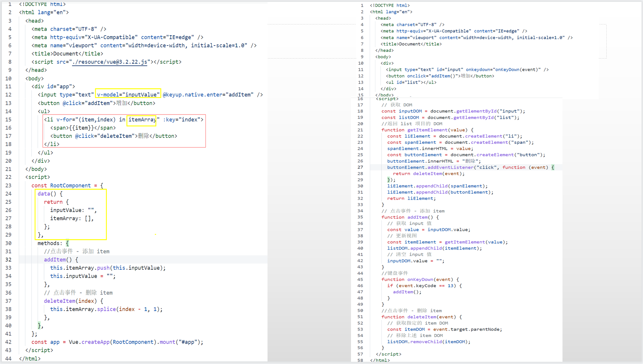Click the inputDOM.value = ""; line

[x=416, y=261]
